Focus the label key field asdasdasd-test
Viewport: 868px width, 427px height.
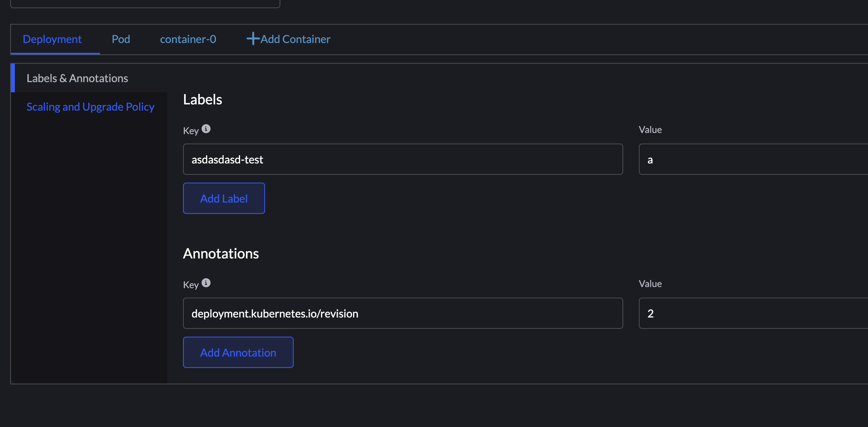point(403,159)
